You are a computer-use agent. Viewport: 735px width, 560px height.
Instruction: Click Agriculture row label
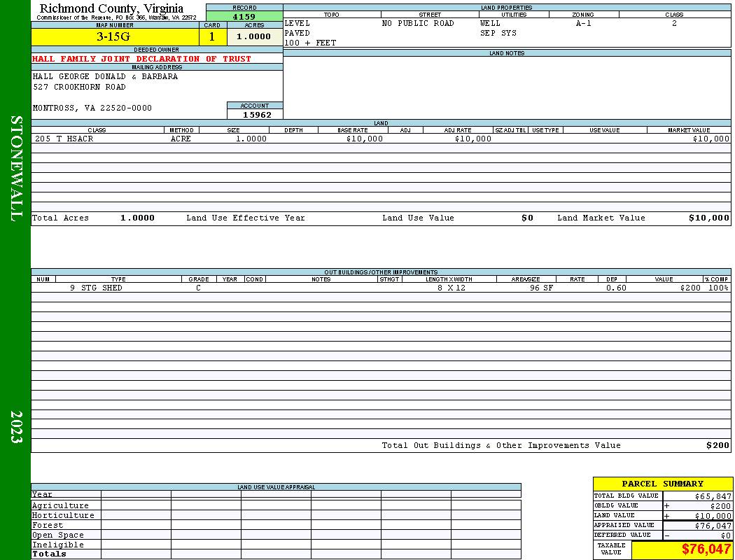(60, 505)
